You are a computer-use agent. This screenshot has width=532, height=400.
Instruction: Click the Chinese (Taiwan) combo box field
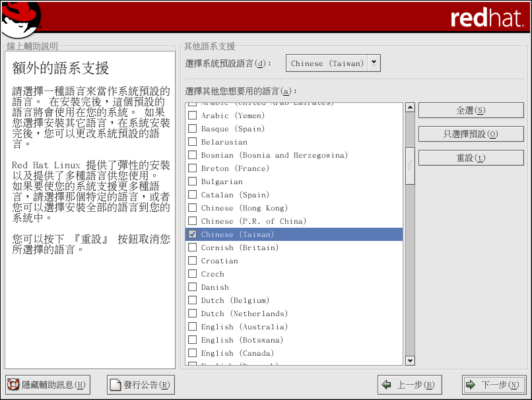(327, 63)
